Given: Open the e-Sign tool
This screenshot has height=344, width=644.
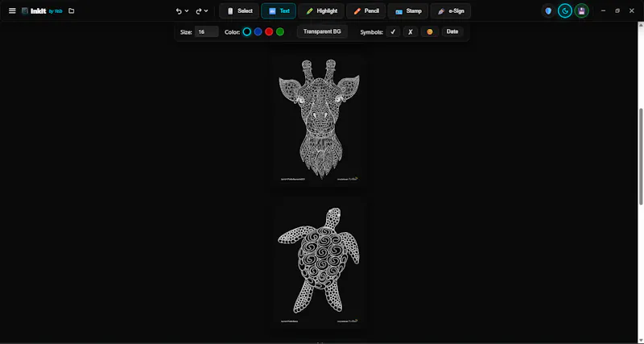Looking at the screenshot, I should coord(451,11).
